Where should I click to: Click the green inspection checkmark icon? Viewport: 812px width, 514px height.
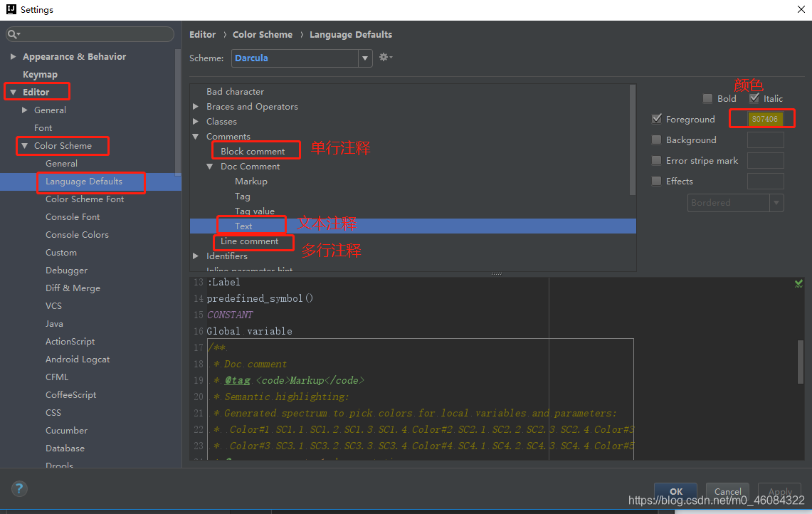[798, 283]
